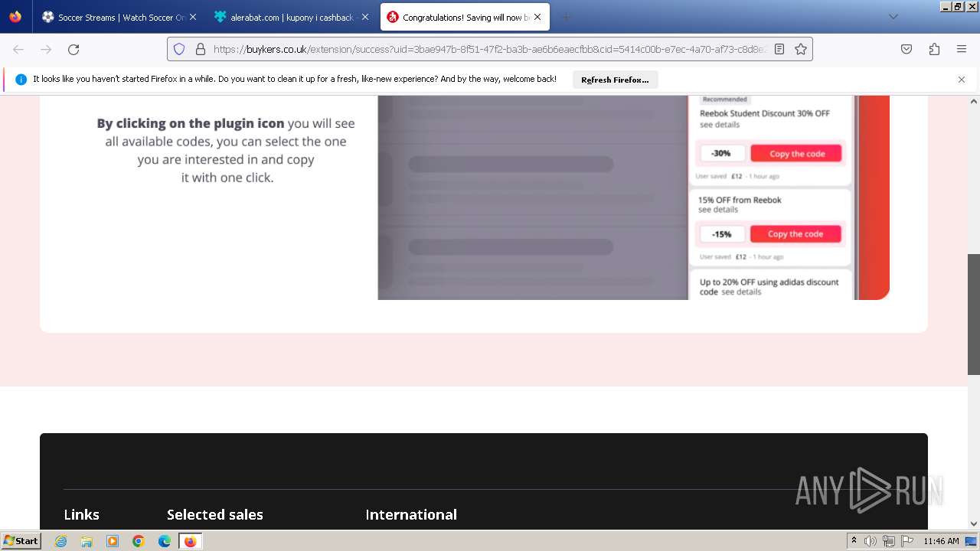Viewport: 980px width, 551px height.
Task: Click the Links footer heading
Action: 81,514
